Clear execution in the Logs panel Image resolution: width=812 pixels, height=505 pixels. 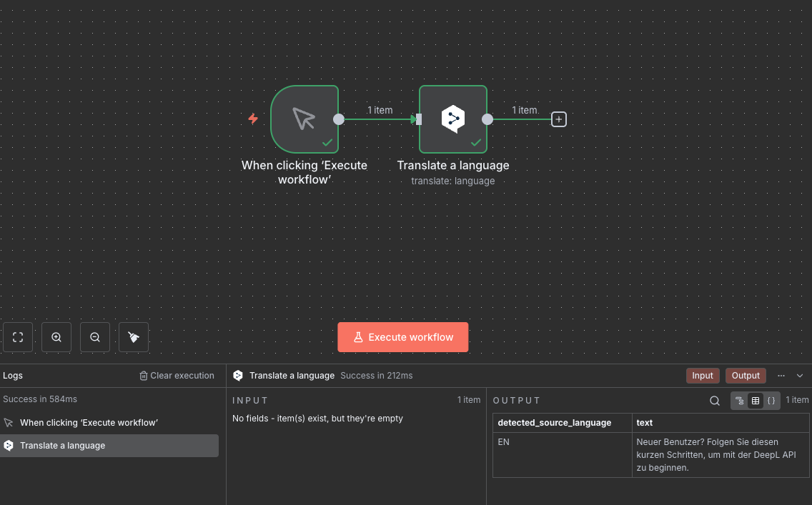[177, 376]
